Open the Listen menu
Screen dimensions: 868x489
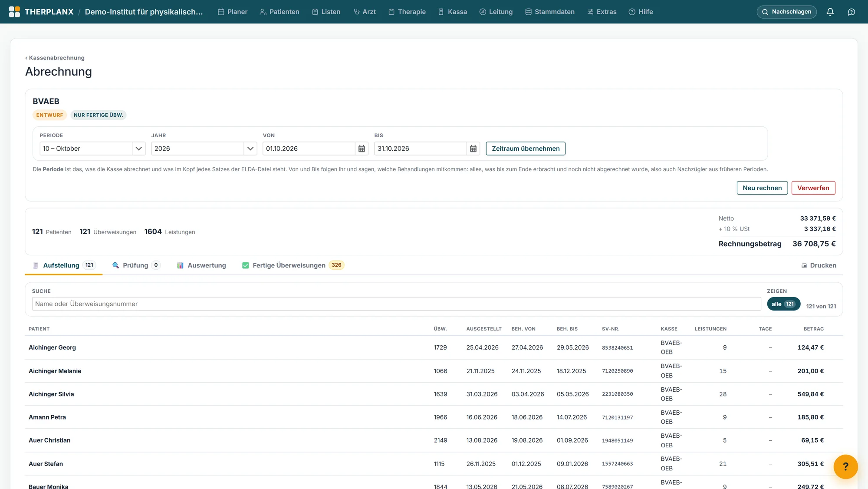coord(326,12)
